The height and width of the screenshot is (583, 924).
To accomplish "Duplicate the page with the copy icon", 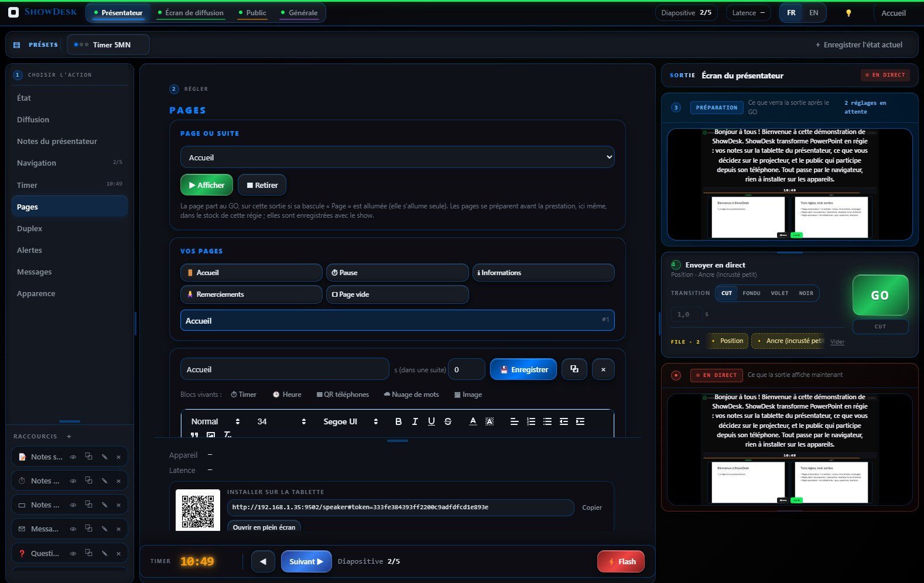I will (574, 369).
